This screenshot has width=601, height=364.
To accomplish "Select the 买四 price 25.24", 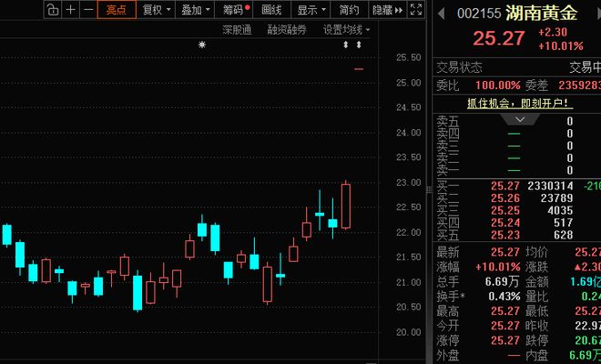I will pyautogui.click(x=505, y=223).
